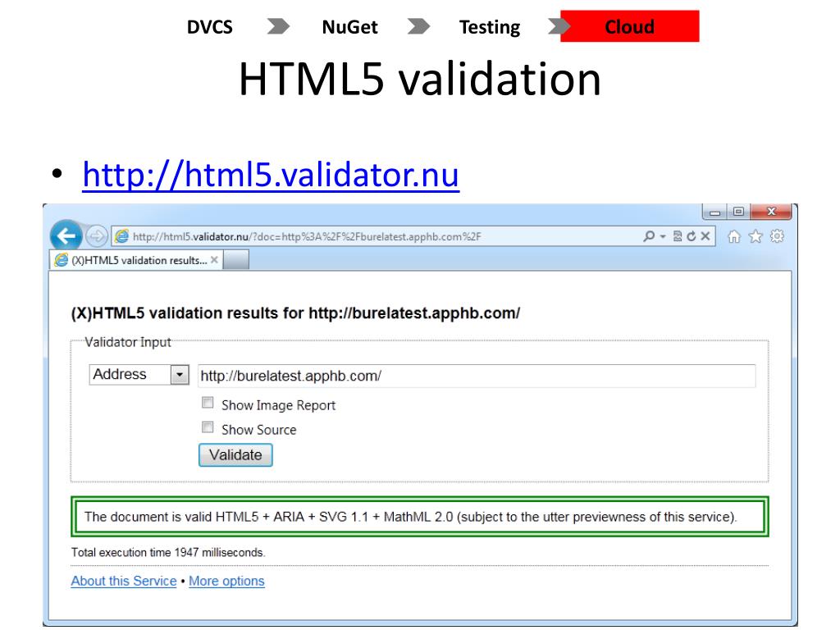Maximize the browser window
Screen dimensions: 840x630
pyautogui.click(x=738, y=212)
